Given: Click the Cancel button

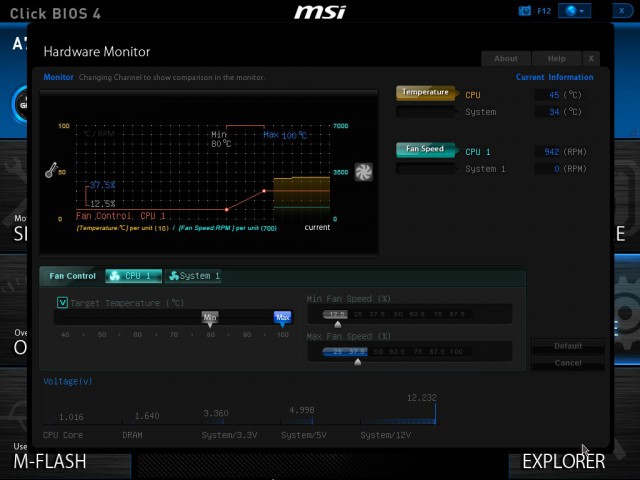Looking at the screenshot, I should 568,363.
